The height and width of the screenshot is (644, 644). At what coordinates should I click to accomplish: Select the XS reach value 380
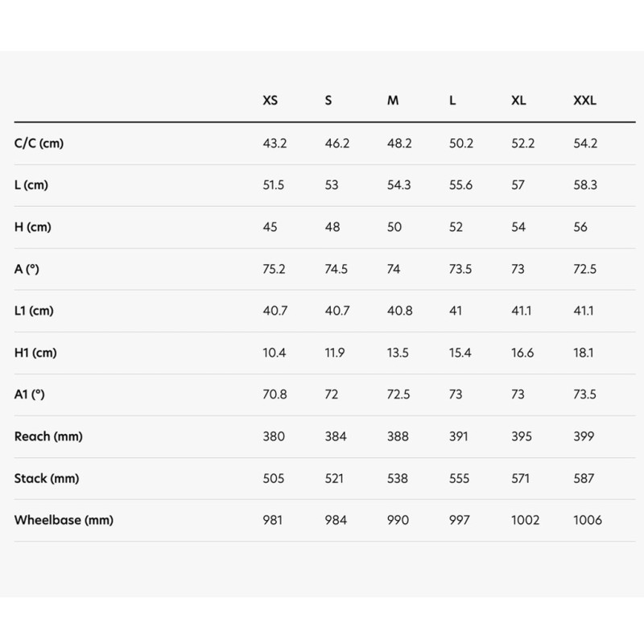pyautogui.click(x=274, y=436)
